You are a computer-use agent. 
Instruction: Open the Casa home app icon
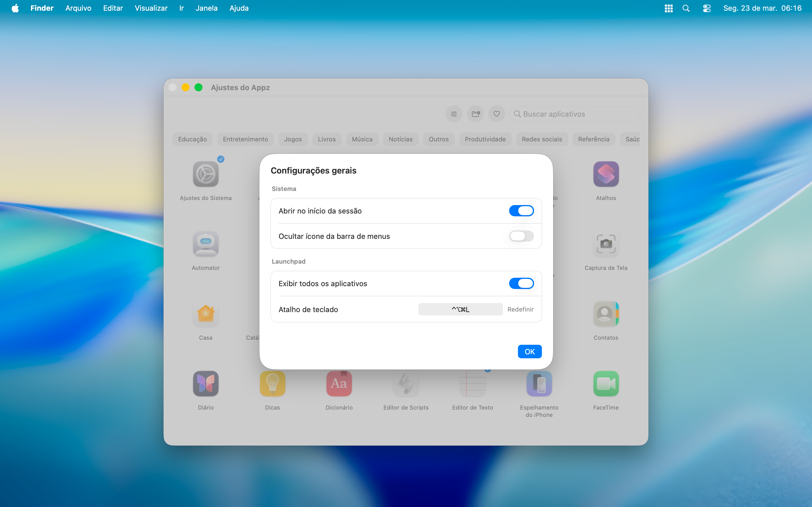click(206, 314)
